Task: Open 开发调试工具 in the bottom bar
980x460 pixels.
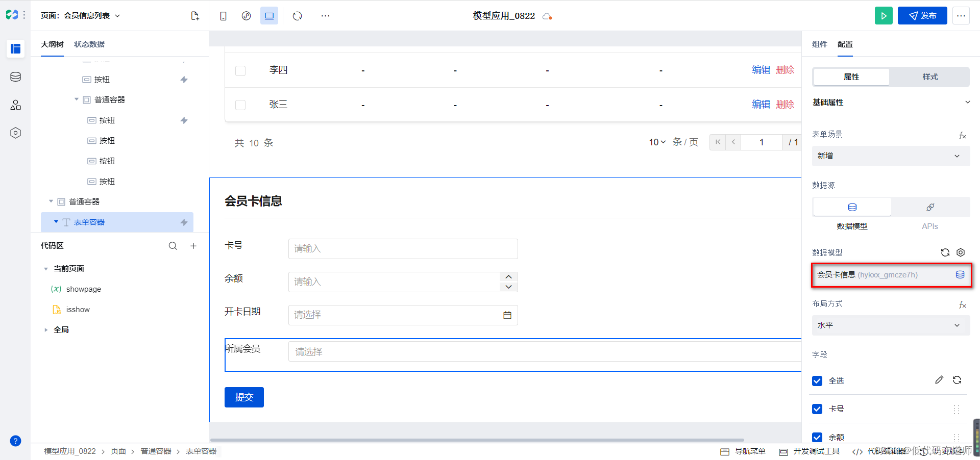Action: point(810,451)
